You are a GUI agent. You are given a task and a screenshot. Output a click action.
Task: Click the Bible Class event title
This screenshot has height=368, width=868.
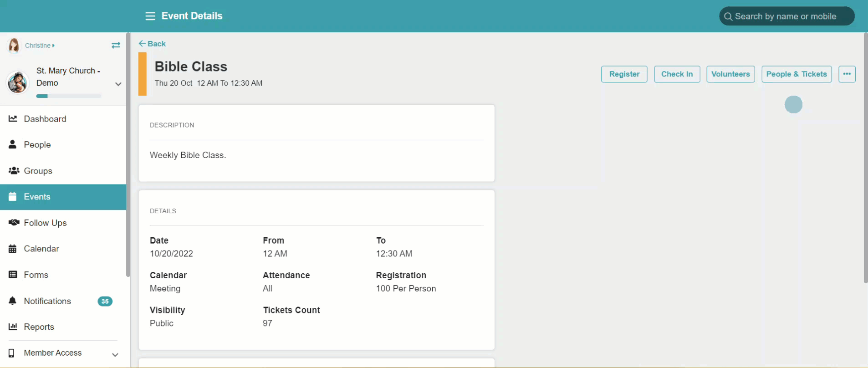[191, 66]
